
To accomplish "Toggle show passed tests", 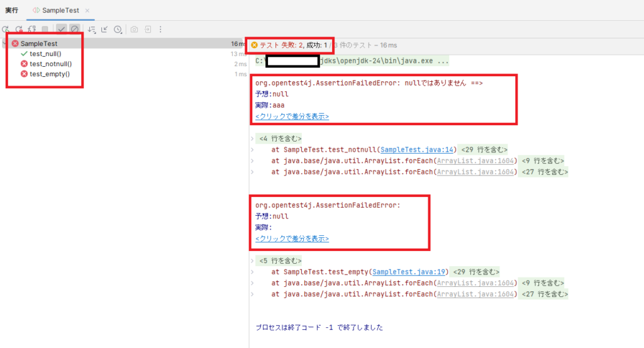I will pos(62,29).
